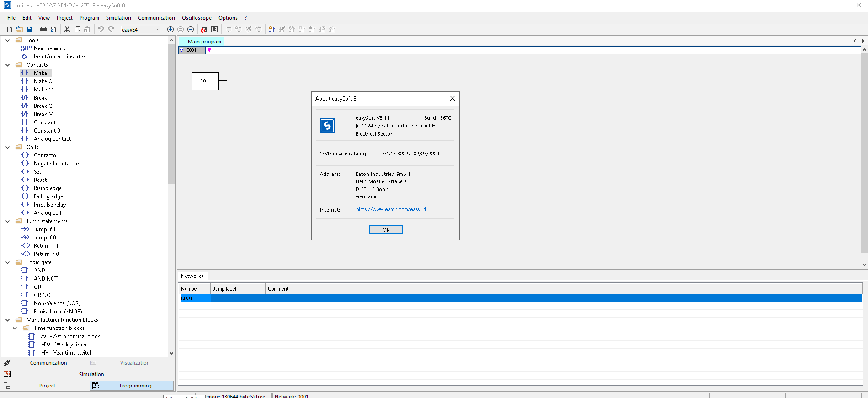This screenshot has height=398, width=868.
Task: Open the Project menu
Action: (64, 18)
